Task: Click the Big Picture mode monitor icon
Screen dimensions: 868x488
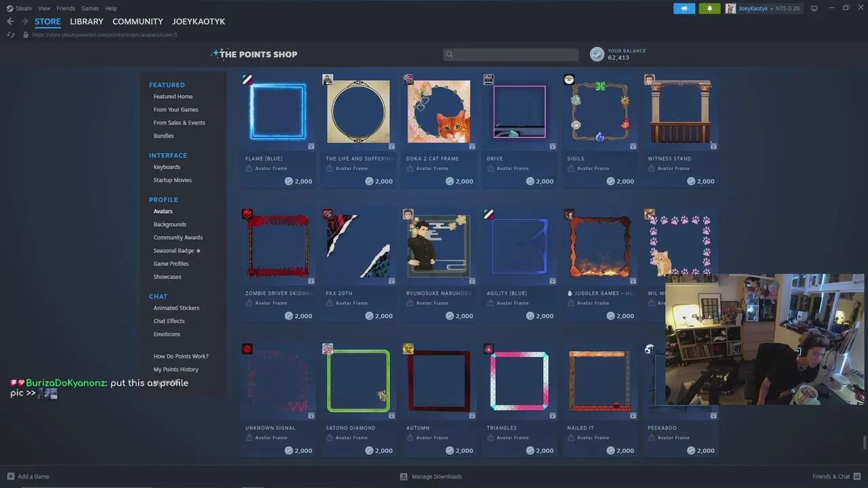Action: [814, 8]
